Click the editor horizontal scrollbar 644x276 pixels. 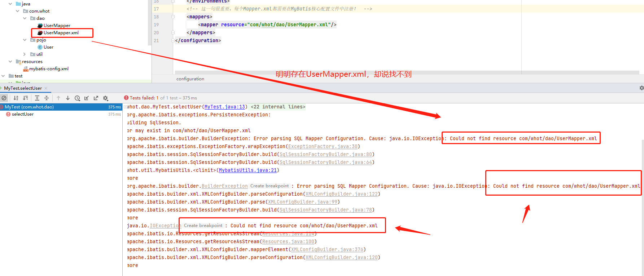click(407, 72)
